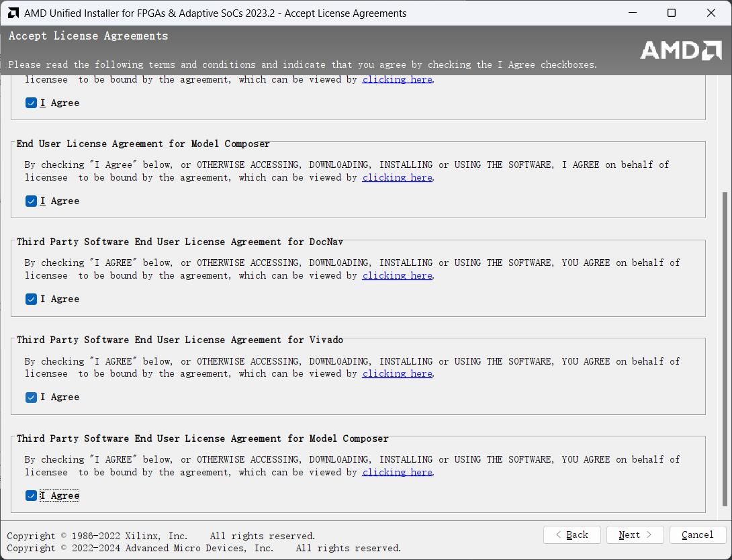View the Third Party Model Composer agreement link

point(397,472)
